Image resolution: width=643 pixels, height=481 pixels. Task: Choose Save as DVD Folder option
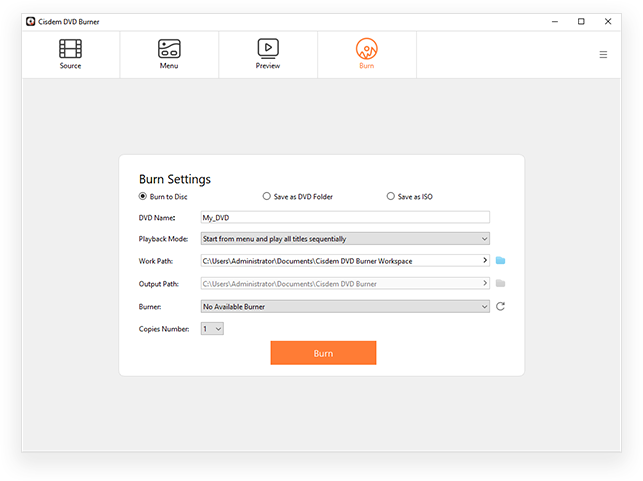266,197
